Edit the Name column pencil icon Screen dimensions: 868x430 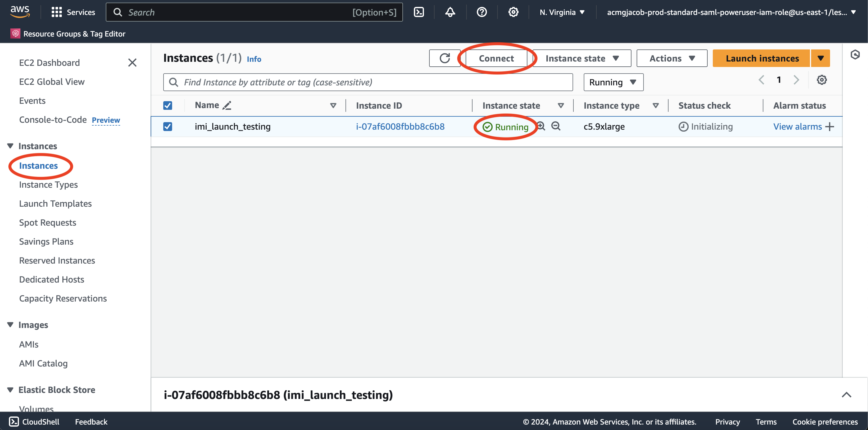click(x=227, y=105)
